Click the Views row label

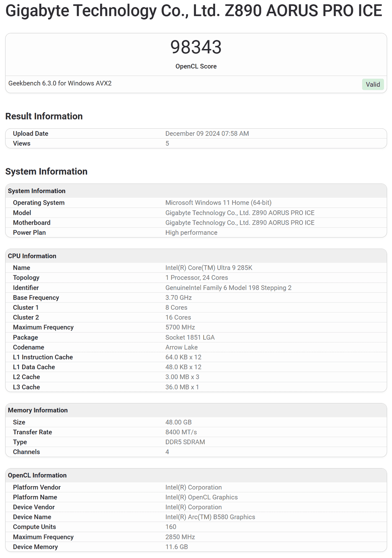coord(22,144)
